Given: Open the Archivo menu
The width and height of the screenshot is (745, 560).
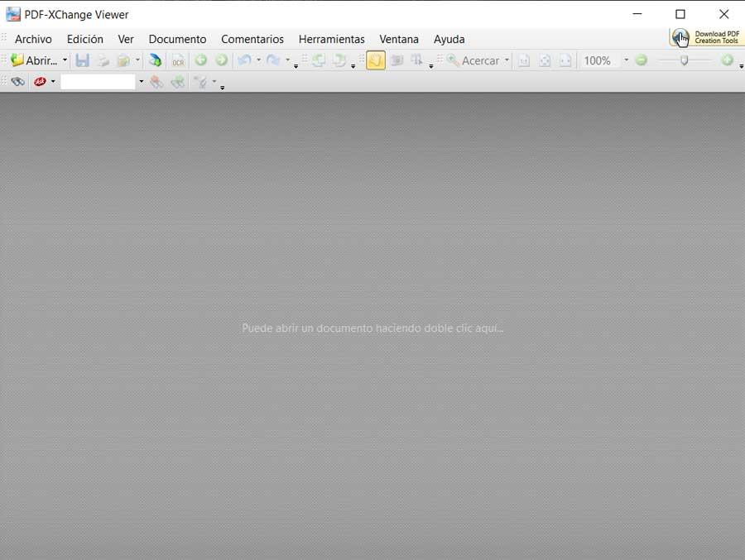Looking at the screenshot, I should click(x=33, y=40).
